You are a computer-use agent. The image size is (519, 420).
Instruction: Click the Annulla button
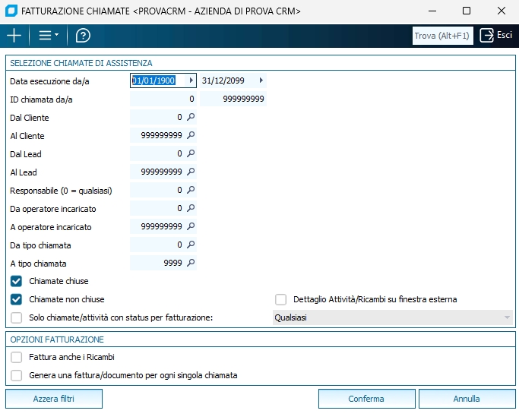(x=467, y=399)
